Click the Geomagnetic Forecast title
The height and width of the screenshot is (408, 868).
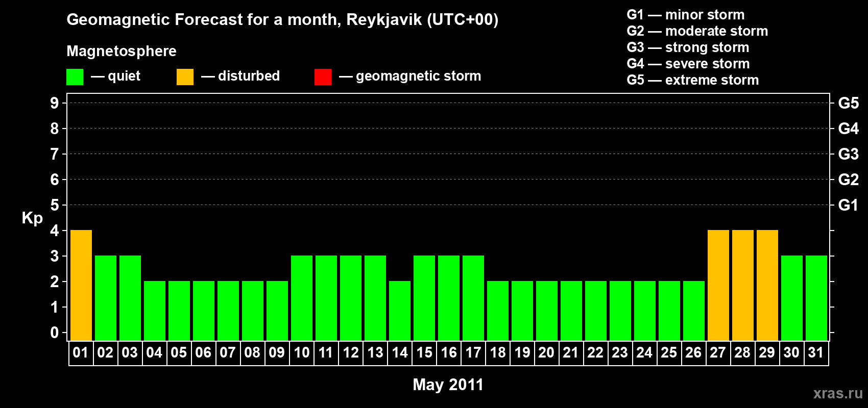point(282,20)
